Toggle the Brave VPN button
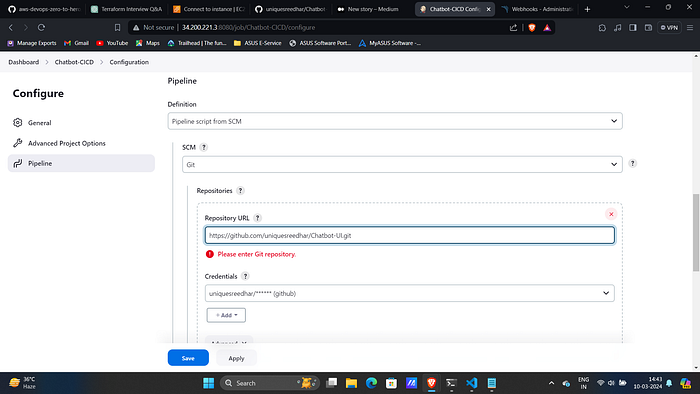 [669, 27]
